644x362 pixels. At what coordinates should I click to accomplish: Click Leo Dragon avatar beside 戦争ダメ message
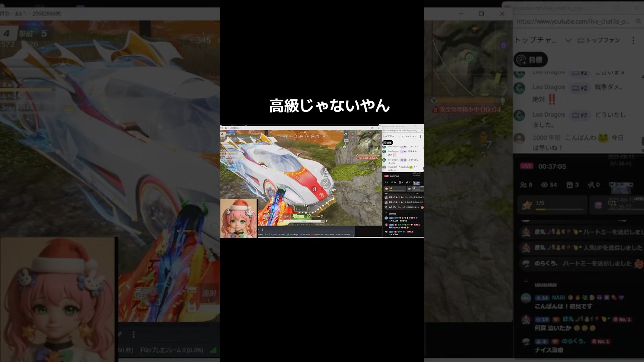coord(519,88)
